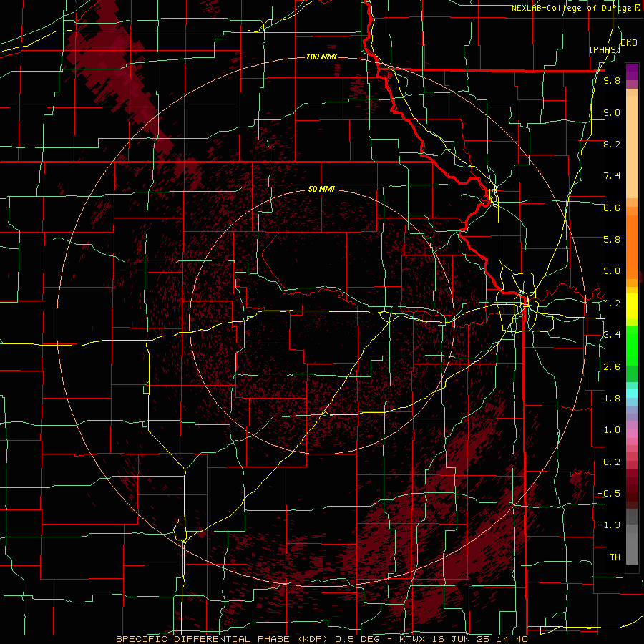Select the 1.0 value on the color scale
Image resolution: width=644 pixels, height=644 pixels.
(x=612, y=430)
